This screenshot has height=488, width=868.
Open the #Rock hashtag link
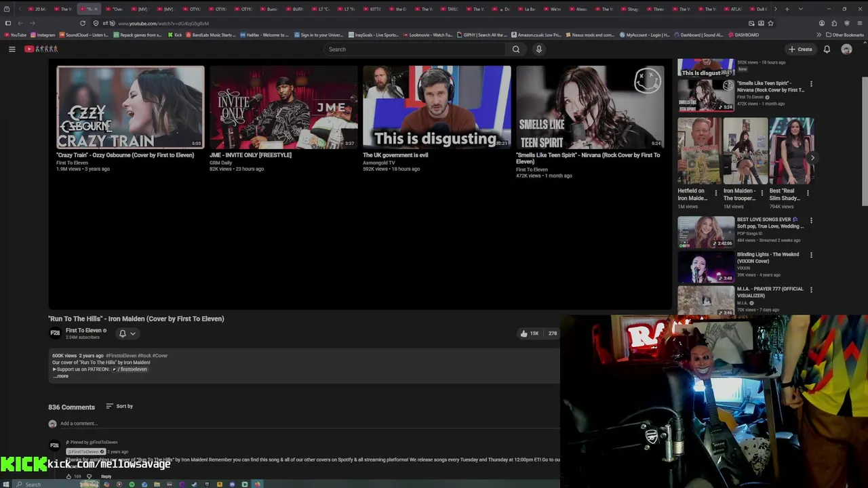(x=144, y=355)
